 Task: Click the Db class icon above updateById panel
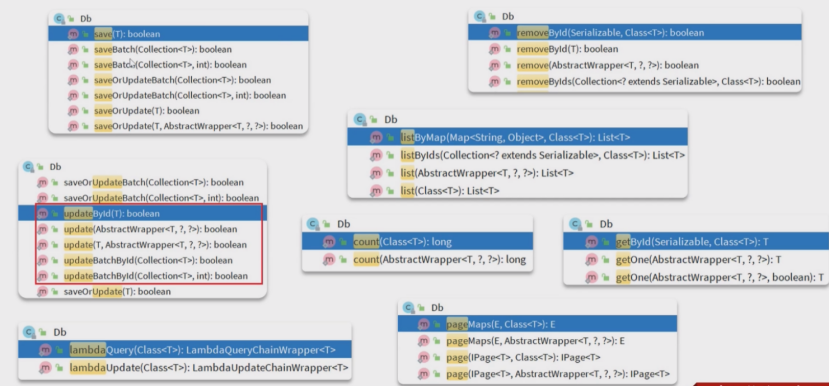[x=28, y=167]
